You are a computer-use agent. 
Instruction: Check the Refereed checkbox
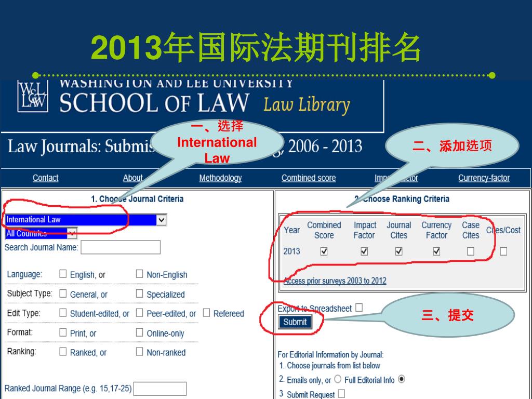[206, 312]
